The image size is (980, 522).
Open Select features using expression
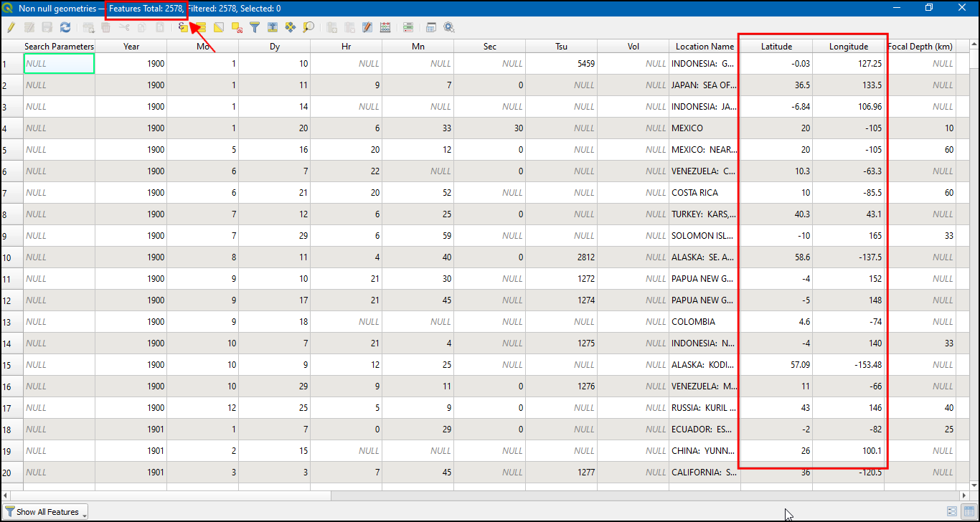pos(184,28)
